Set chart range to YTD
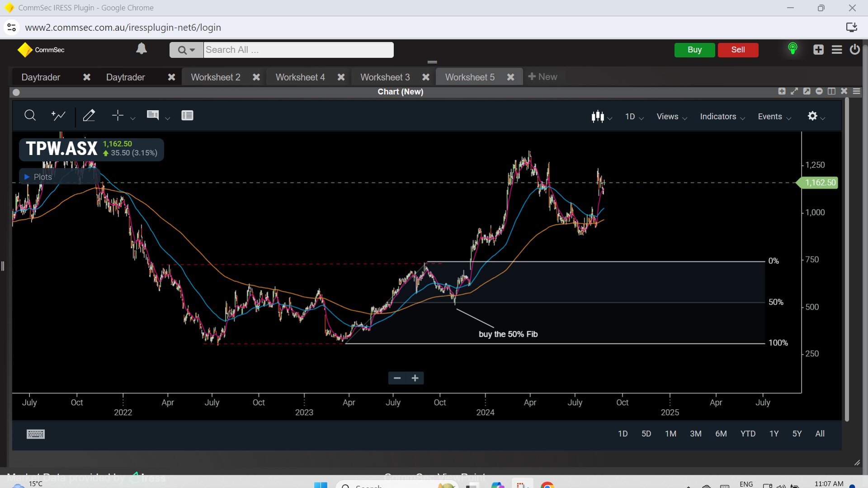Screen dimensions: 868x488 [748, 434]
